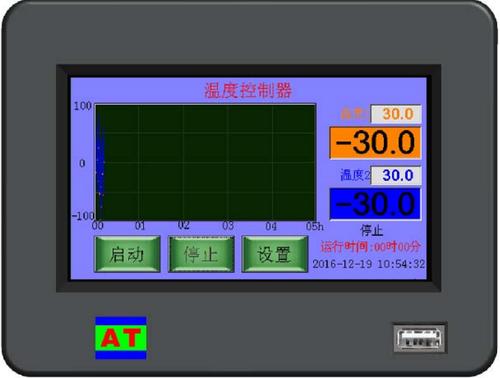Viewport: 500px width, 378px height.
Task: Click the 温度控制器 title text
Action: point(248,90)
